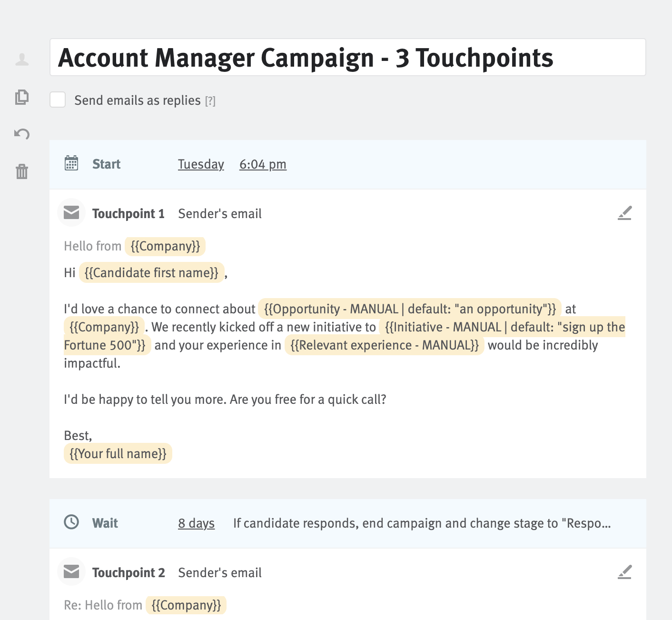Click the Touchpoint 2 heading

point(128,573)
